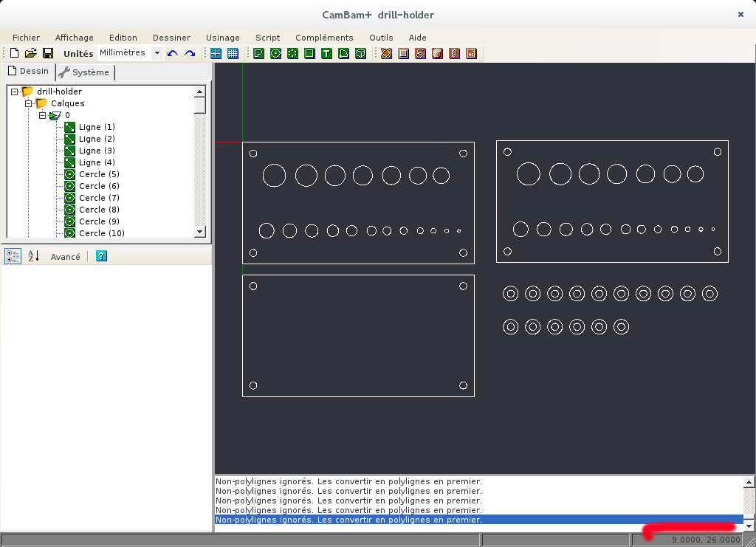Click the Avancé button
This screenshot has width=756, height=547.
click(x=65, y=257)
